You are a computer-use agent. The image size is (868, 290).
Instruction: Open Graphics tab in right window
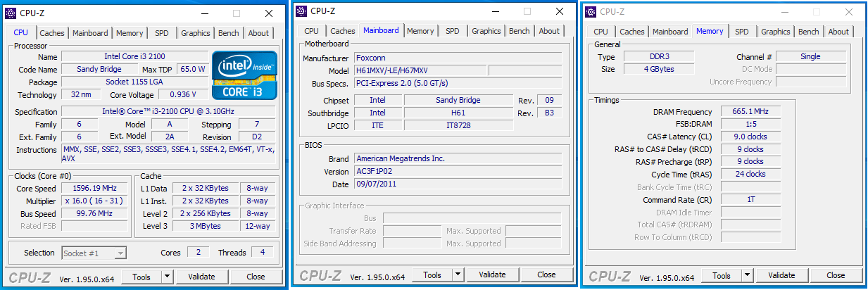[776, 32]
